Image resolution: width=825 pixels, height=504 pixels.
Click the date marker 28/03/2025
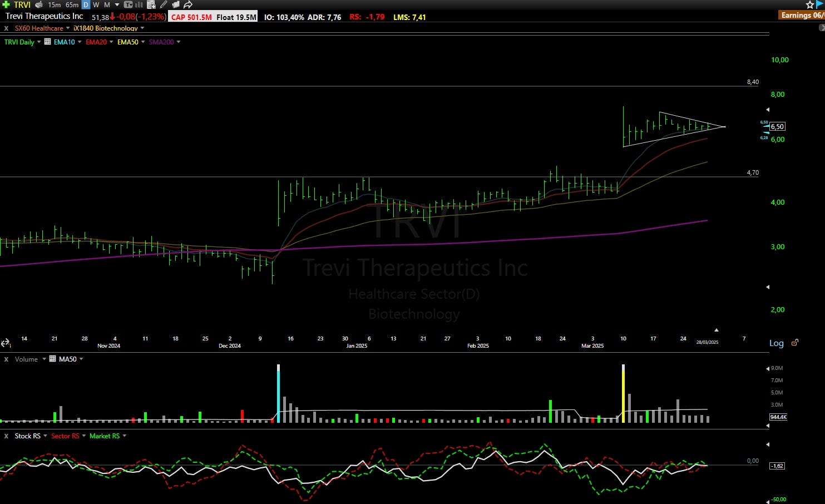[707, 342]
